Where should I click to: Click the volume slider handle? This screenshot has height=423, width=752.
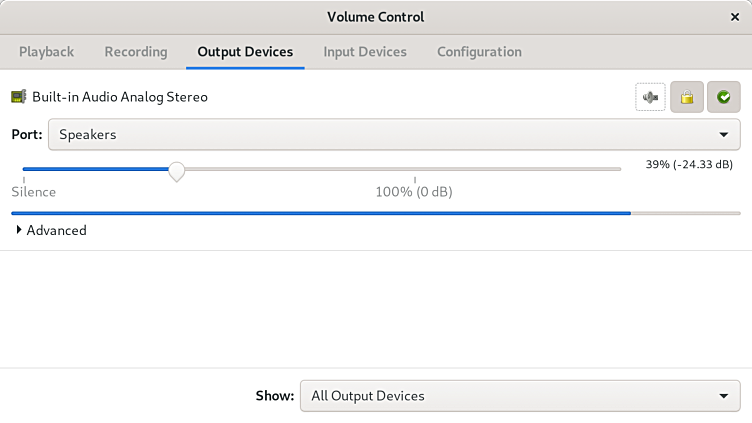pos(176,171)
